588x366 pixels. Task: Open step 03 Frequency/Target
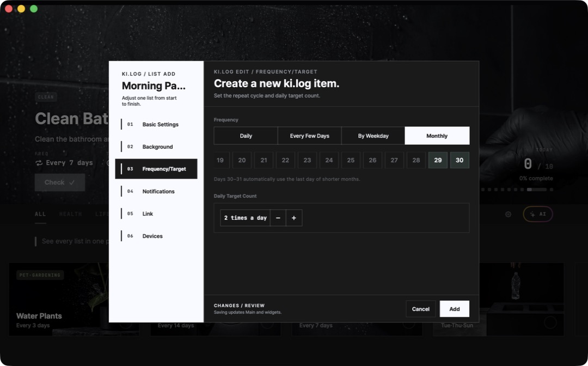(156, 169)
